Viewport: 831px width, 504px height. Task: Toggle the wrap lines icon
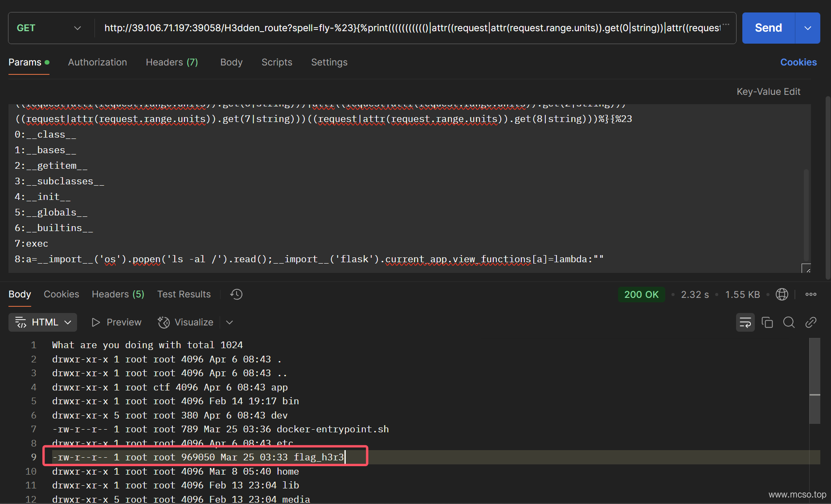[x=745, y=322]
